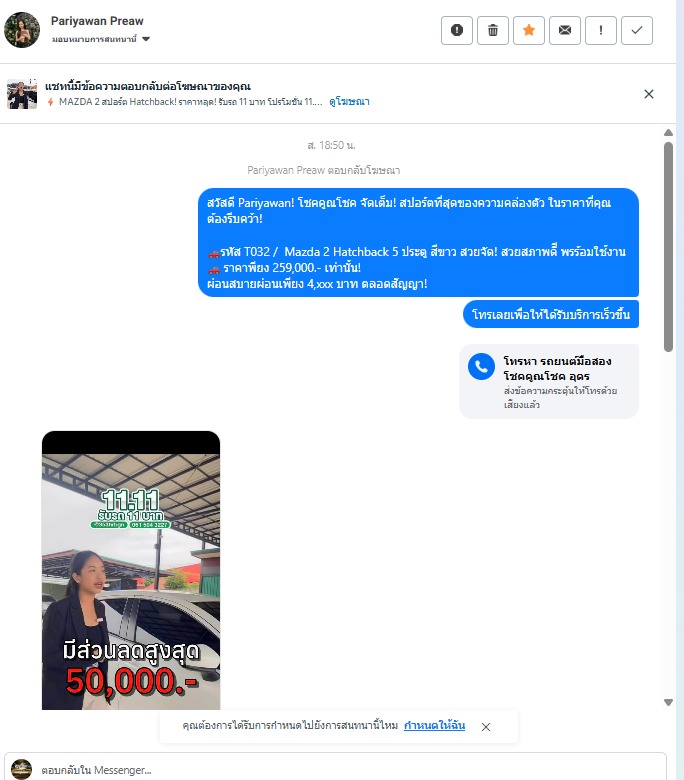Open Pariyawan Preaw's profile picture

point(22,30)
